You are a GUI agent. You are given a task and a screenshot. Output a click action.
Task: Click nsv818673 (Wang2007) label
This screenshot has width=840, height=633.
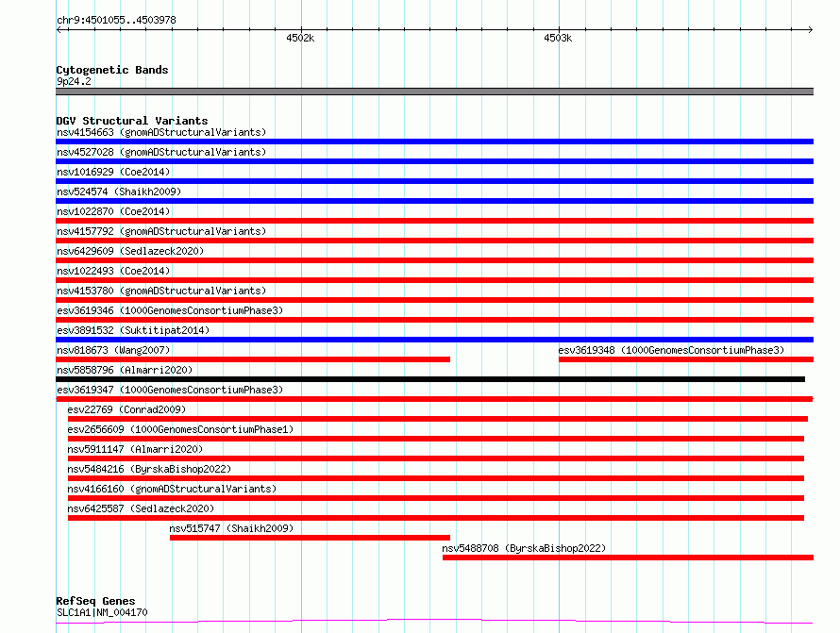113,350
